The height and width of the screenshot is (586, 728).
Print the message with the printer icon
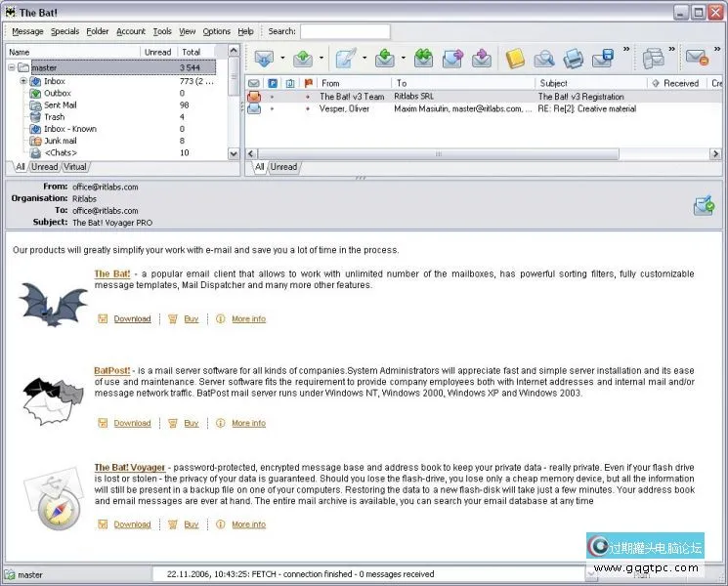click(x=573, y=59)
